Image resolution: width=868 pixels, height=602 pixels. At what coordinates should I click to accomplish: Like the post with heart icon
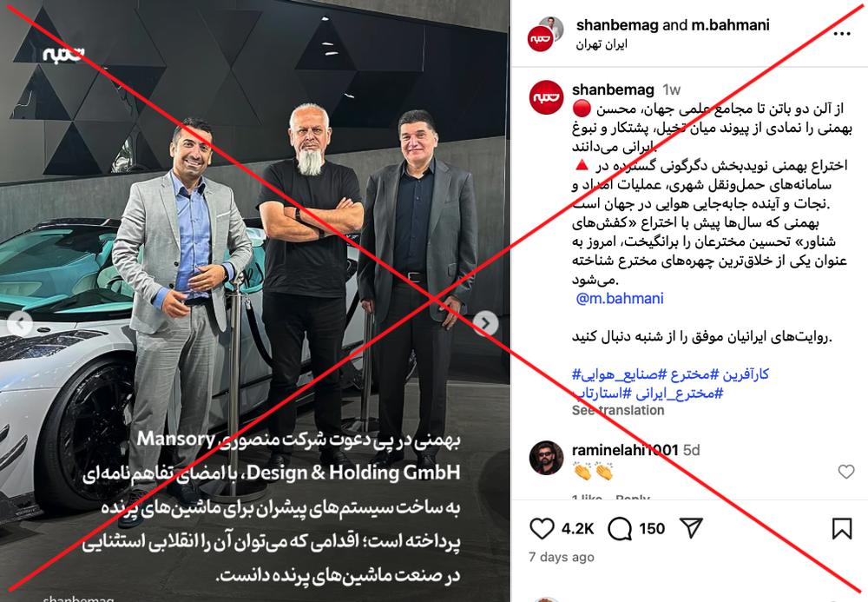point(542,528)
